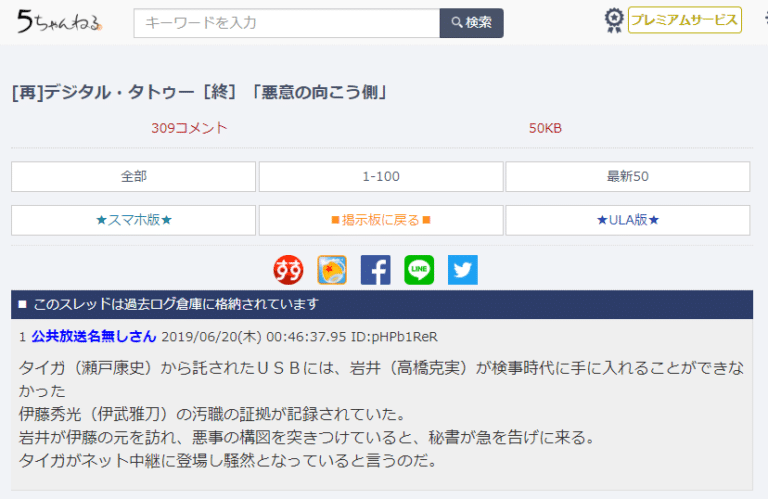This screenshot has height=499, width=768.
Task: Switch to ★スマホ版★ mobile view
Action: (134, 220)
